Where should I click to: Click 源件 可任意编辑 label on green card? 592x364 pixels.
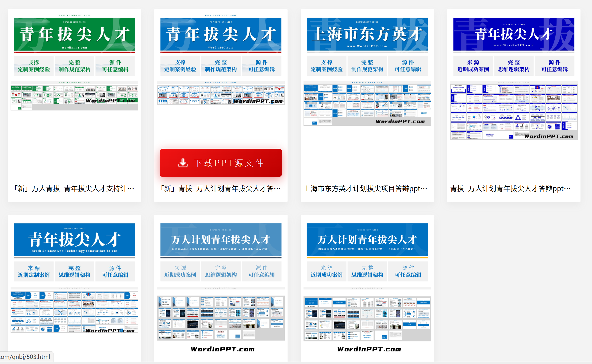[x=115, y=66]
